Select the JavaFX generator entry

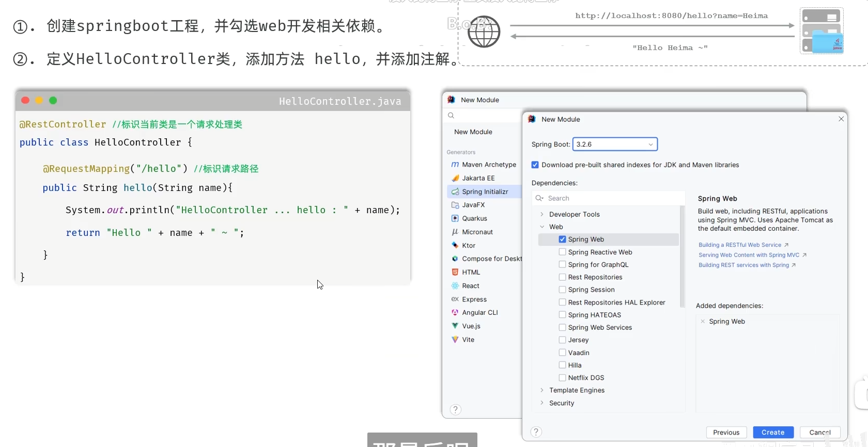tap(485, 205)
